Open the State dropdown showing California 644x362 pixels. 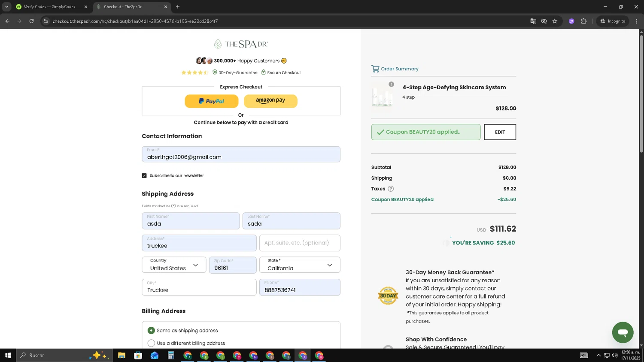click(300, 265)
